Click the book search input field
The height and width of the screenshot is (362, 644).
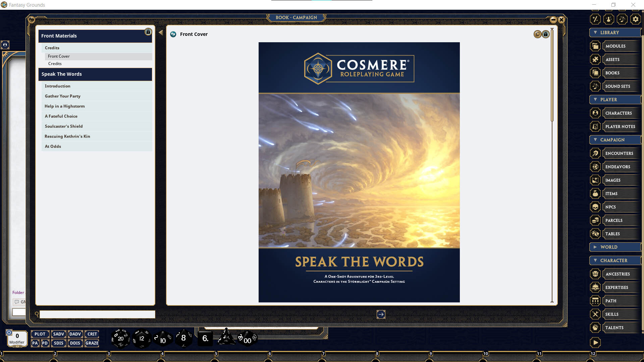[x=97, y=314]
